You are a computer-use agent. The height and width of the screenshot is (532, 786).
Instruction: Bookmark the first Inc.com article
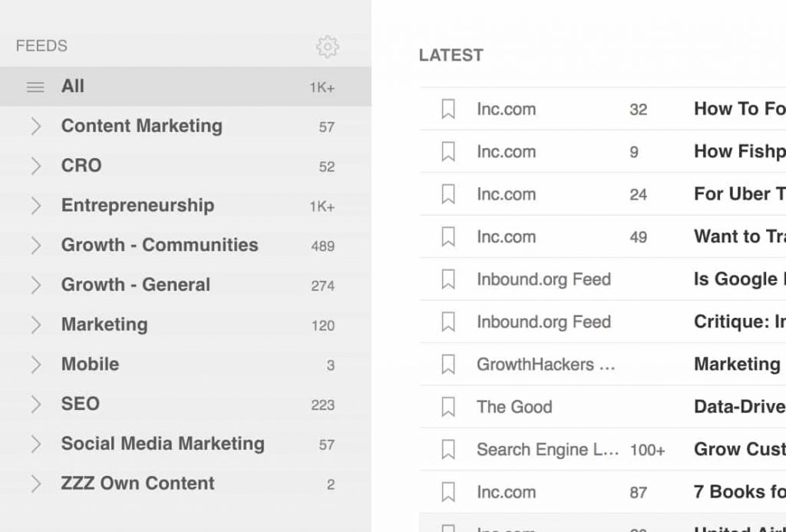[x=447, y=109]
